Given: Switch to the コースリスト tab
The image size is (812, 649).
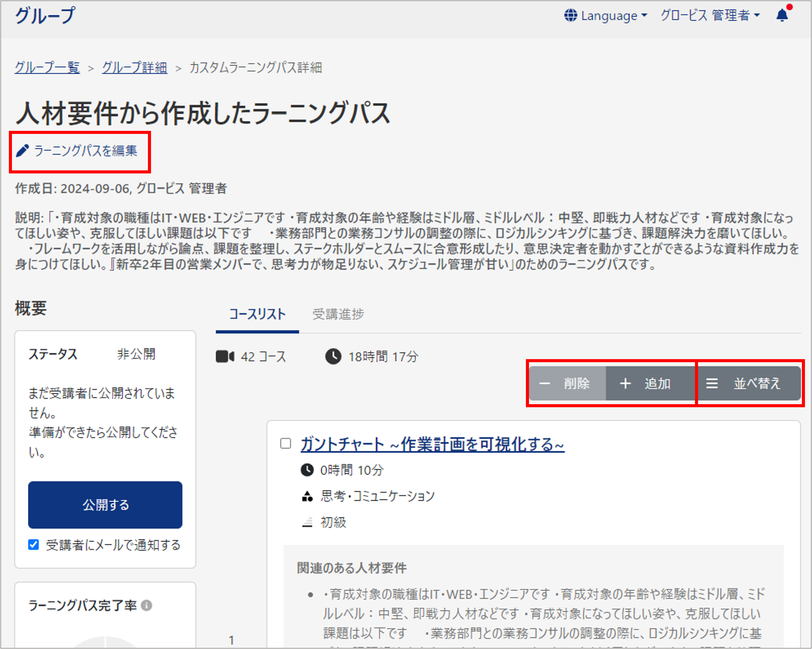Looking at the screenshot, I should pos(258,314).
